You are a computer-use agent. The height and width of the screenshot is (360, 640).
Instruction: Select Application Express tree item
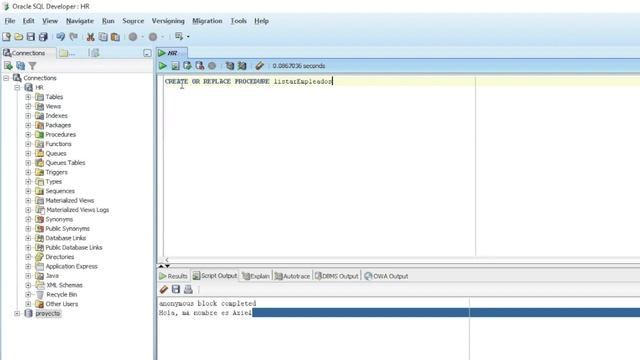[x=71, y=266]
